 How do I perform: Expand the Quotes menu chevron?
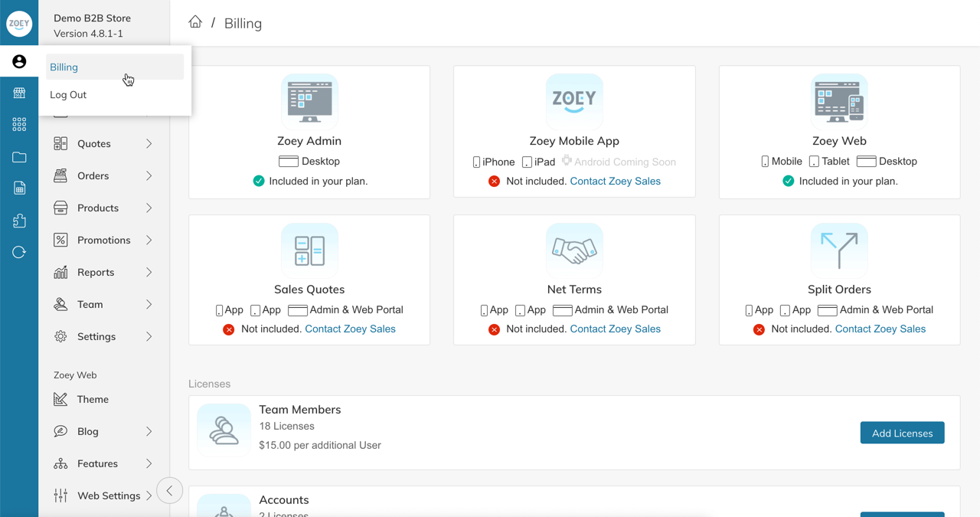pos(149,143)
